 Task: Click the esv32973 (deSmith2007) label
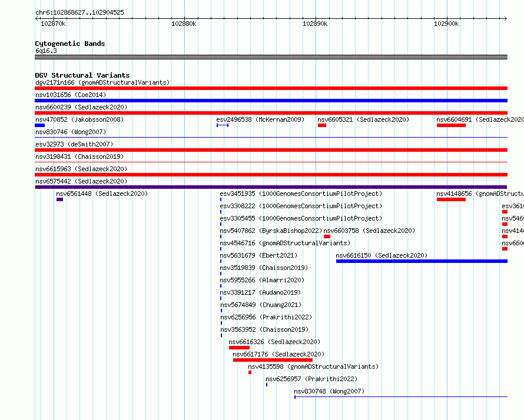pyautogui.click(x=74, y=144)
